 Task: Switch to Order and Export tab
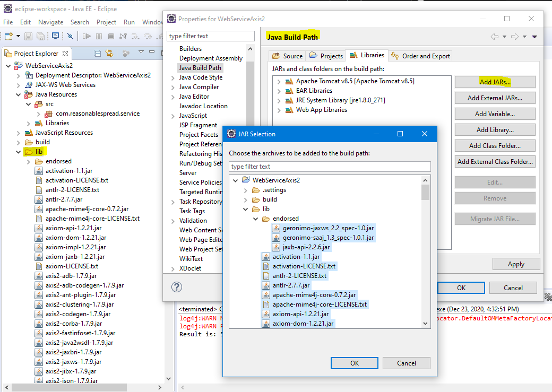421,56
